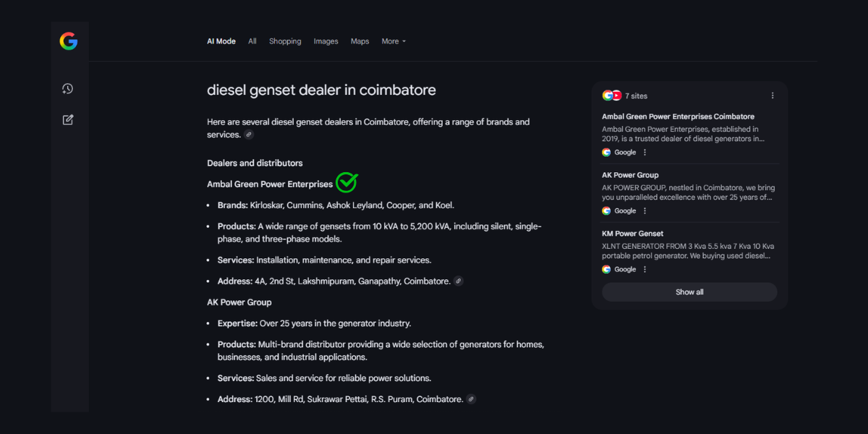This screenshot has height=434, width=868.
Task: Open the options menu for the AK Power Group source
Action: [645, 211]
